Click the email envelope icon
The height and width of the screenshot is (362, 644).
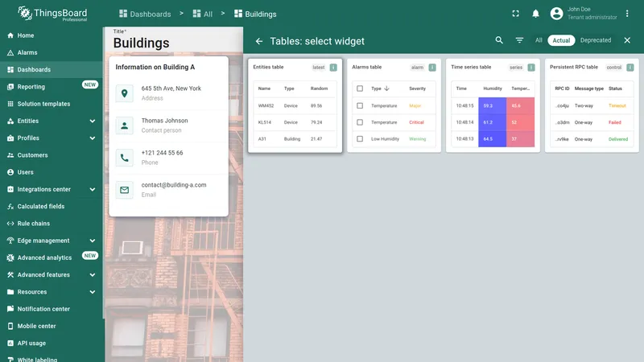pyautogui.click(x=125, y=190)
